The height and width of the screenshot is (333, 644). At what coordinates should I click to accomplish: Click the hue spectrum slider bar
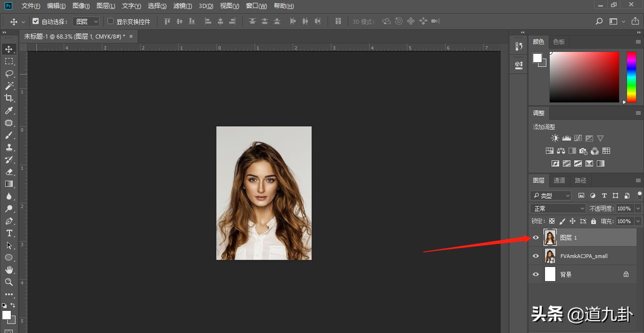click(x=631, y=77)
